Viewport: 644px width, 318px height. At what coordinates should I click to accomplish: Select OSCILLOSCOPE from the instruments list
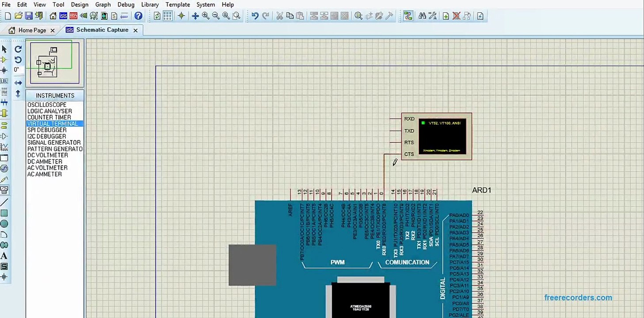pos(47,105)
